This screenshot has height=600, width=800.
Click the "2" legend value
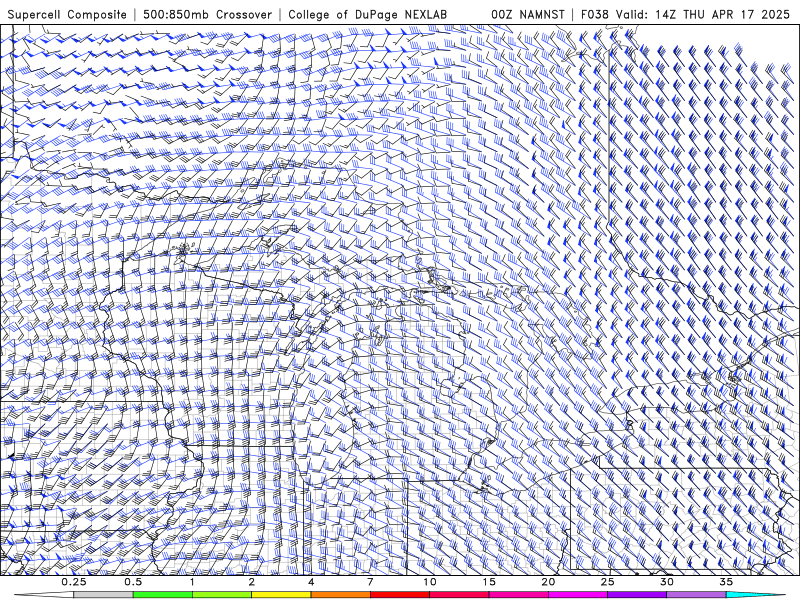pyautogui.click(x=252, y=582)
